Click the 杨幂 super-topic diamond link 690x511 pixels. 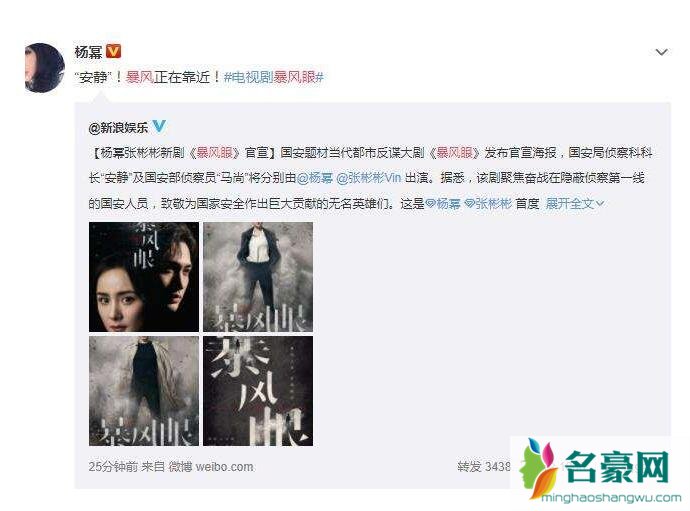point(443,203)
